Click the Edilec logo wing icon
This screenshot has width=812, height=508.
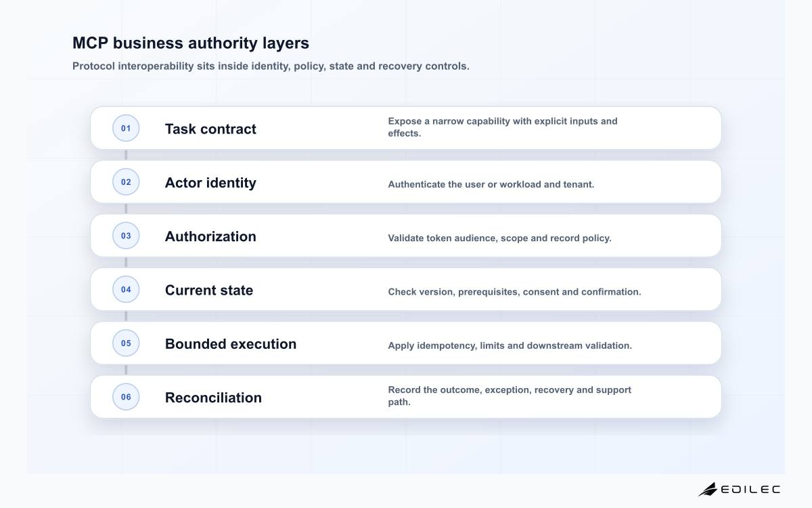tap(708, 489)
